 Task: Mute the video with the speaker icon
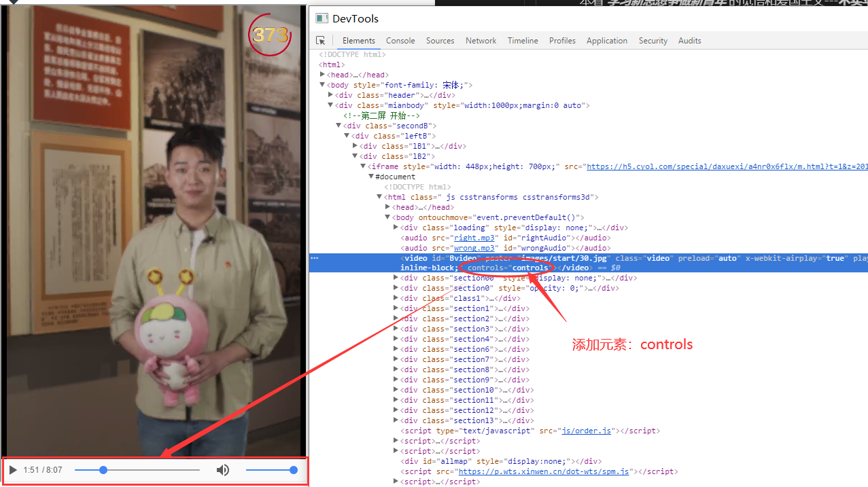(223, 470)
